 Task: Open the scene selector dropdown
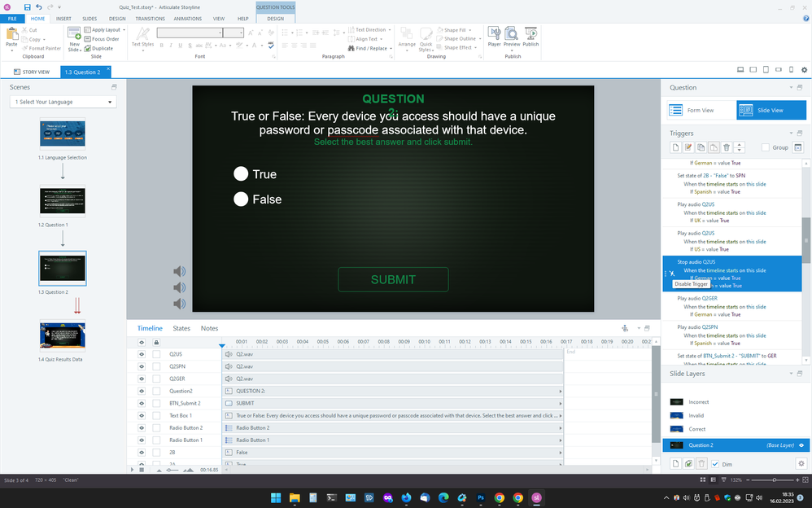tap(63, 102)
